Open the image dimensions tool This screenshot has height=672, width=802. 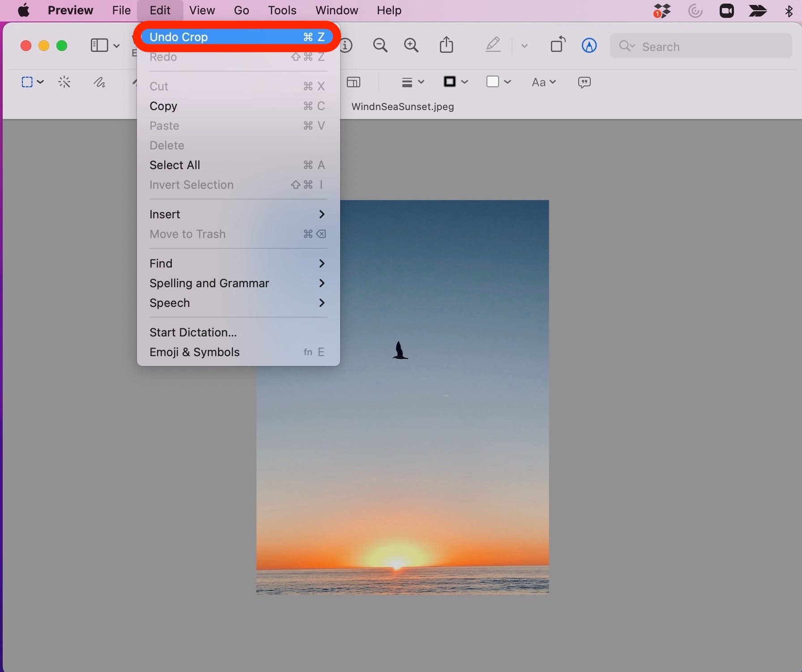[x=354, y=82]
